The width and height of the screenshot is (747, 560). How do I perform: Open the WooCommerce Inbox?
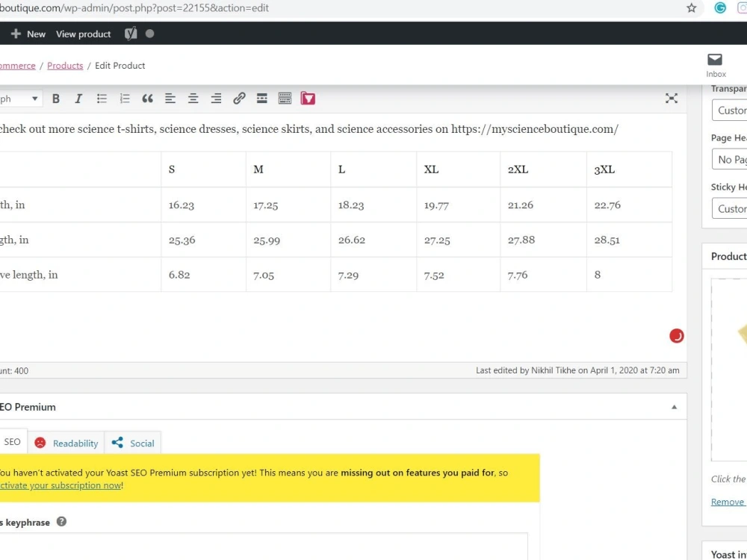(715, 65)
